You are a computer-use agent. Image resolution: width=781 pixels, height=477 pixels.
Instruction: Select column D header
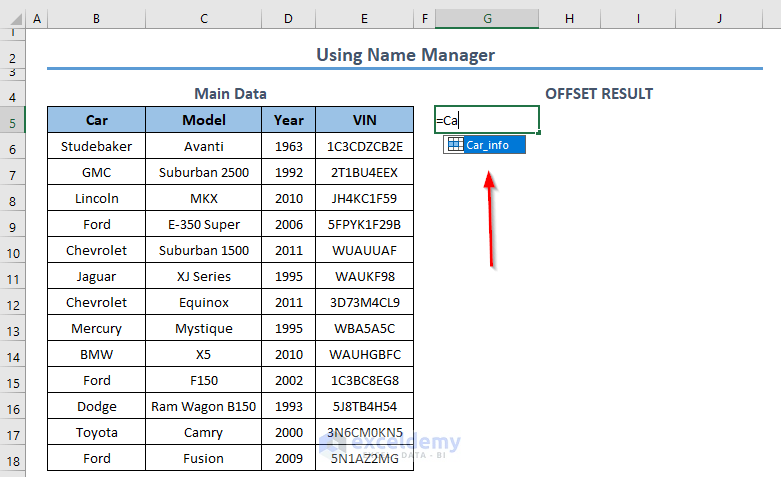tap(289, 19)
